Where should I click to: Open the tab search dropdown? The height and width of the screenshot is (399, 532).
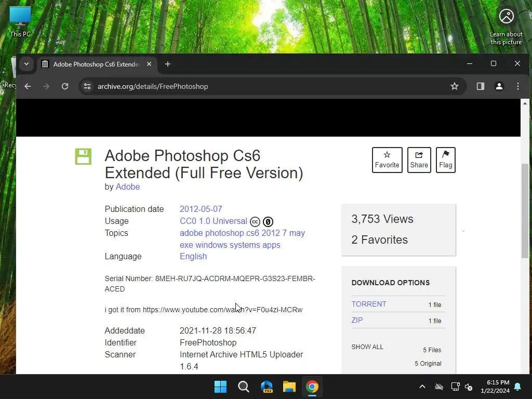coord(26,64)
